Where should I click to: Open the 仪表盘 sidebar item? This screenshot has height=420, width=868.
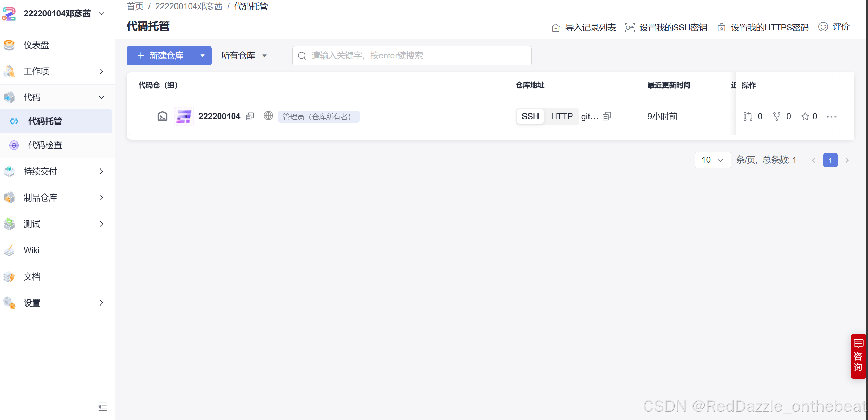point(36,45)
